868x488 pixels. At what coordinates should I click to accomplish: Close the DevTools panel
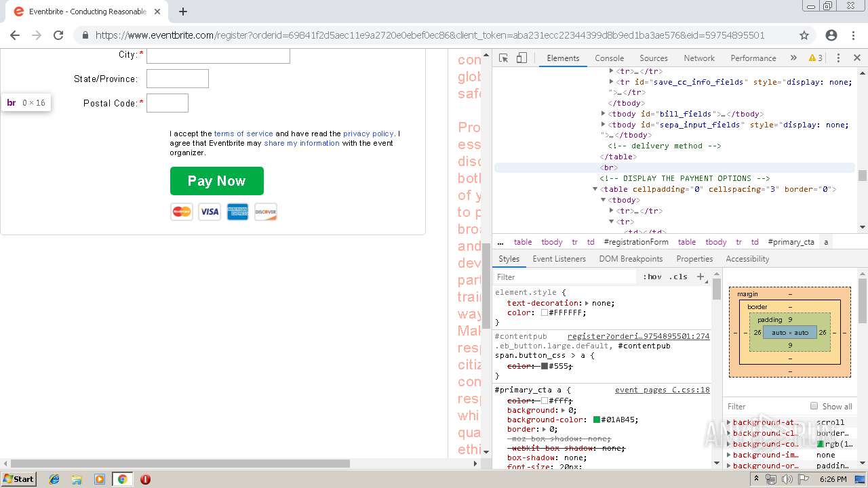(857, 58)
